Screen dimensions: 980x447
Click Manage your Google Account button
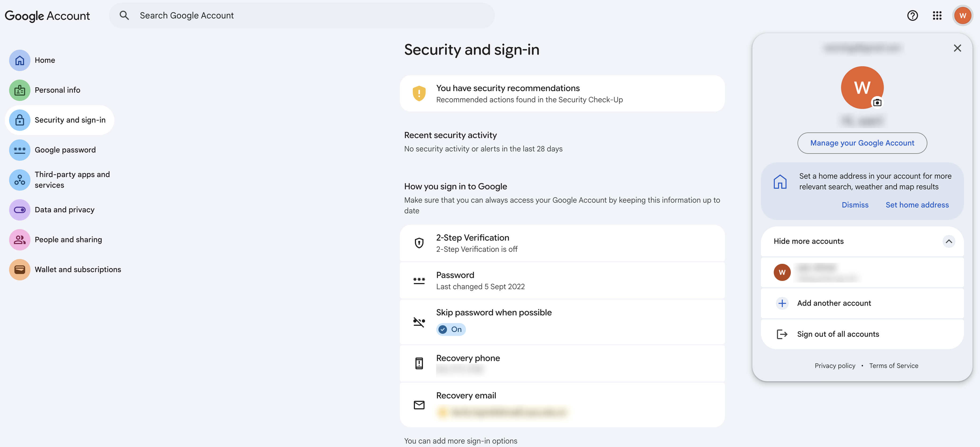click(x=862, y=143)
